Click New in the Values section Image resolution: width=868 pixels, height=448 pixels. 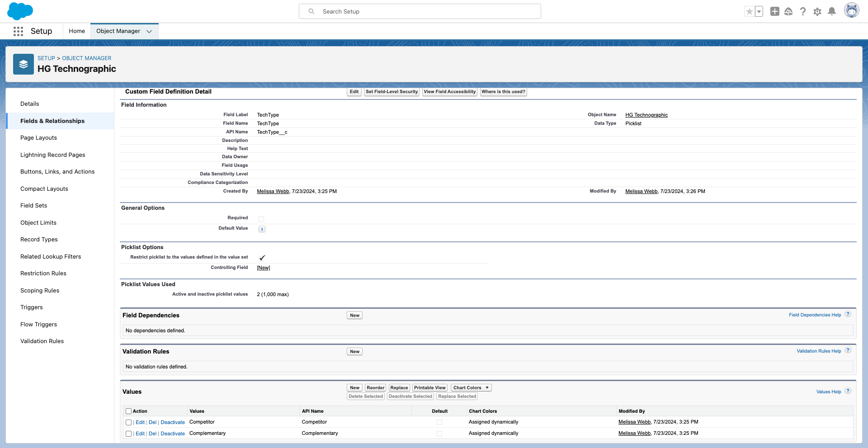point(355,388)
